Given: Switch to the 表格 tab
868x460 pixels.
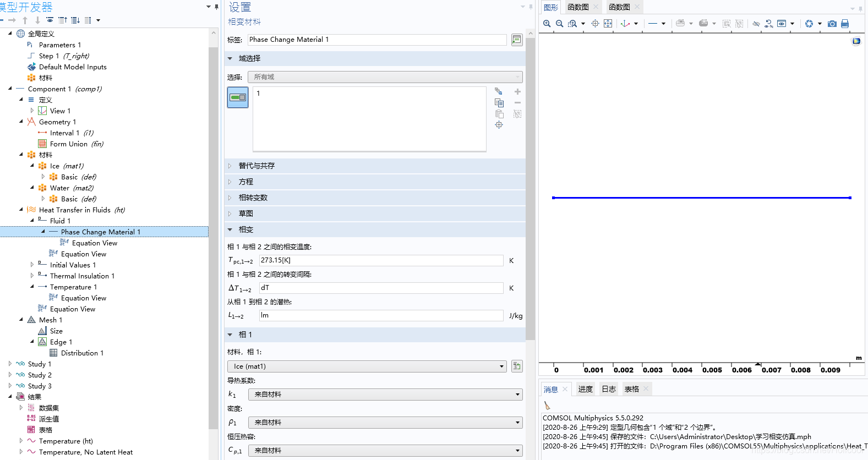Looking at the screenshot, I should [x=632, y=389].
